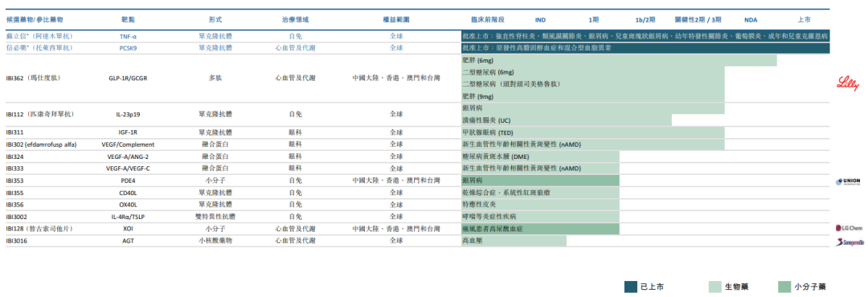The height and width of the screenshot is (297, 868).
Task: Select the GLP-1R/GCGR target cell
Action: [128, 79]
